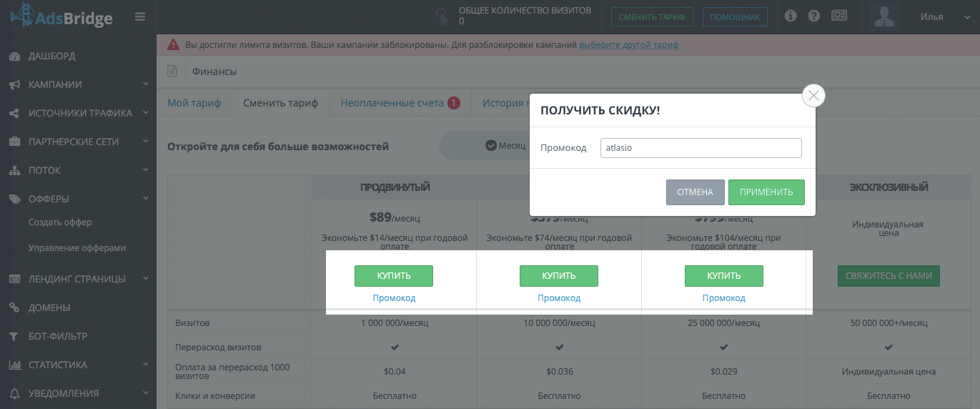Click the Domains link icon in sidebar
The width and height of the screenshot is (980, 409).
coord(14,307)
